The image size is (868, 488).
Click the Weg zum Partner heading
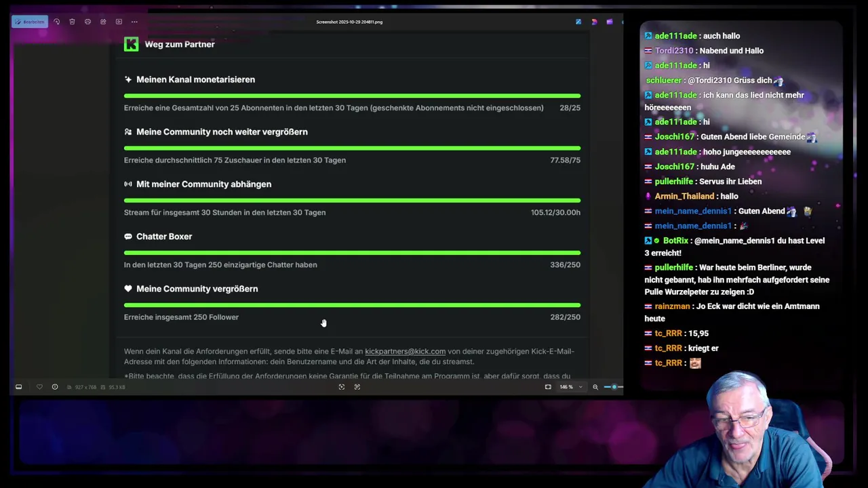click(x=180, y=44)
